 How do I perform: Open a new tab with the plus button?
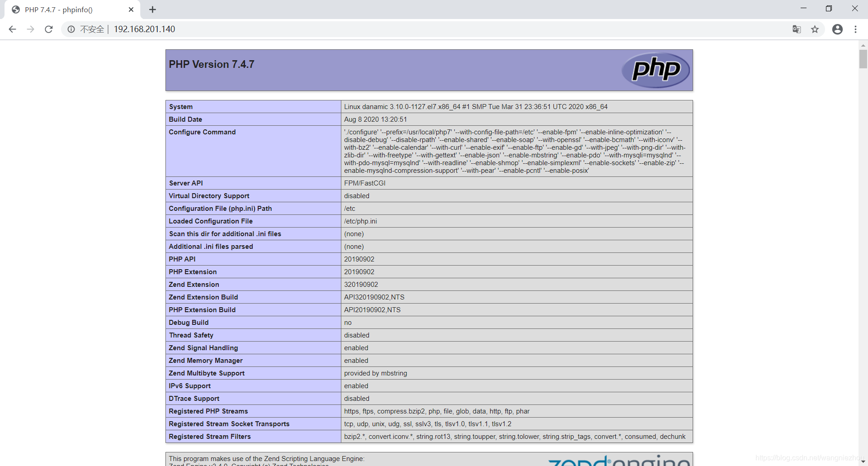coord(152,10)
